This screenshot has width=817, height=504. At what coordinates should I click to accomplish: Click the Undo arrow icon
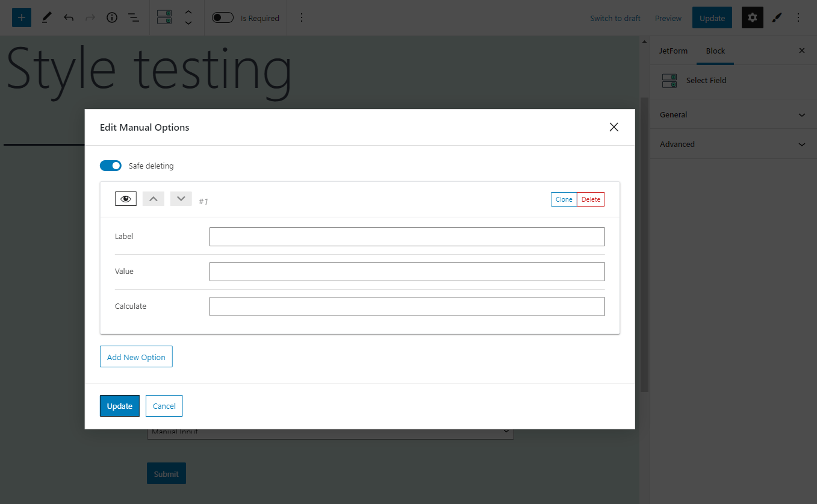(x=68, y=17)
